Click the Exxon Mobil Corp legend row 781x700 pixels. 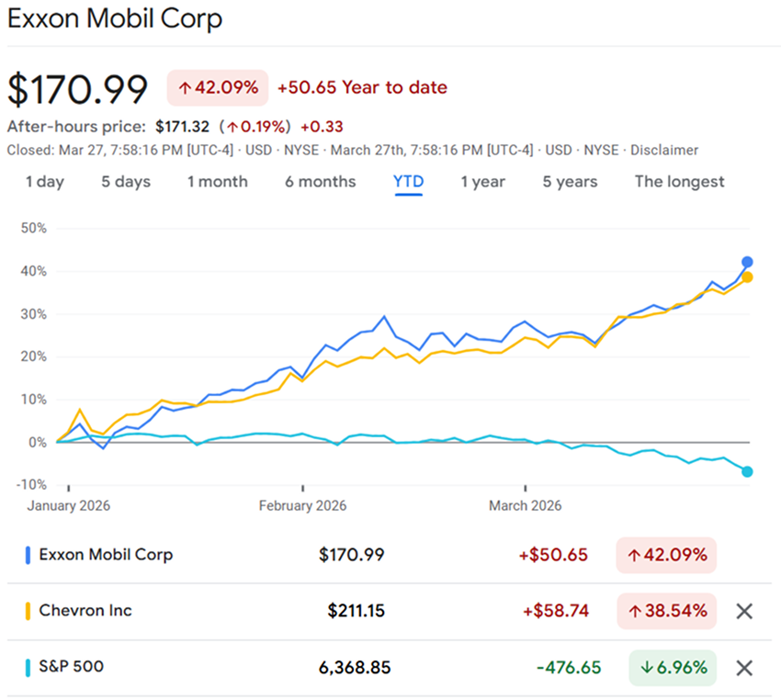[106, 555]
